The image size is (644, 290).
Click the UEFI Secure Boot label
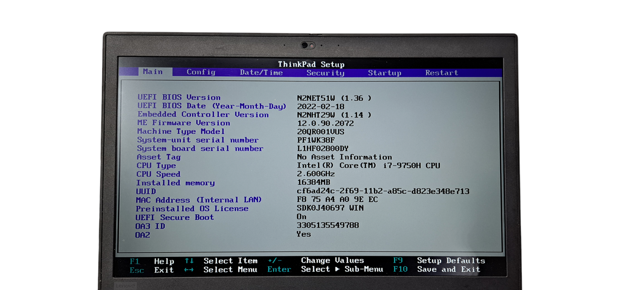click(x=175, y=217)
